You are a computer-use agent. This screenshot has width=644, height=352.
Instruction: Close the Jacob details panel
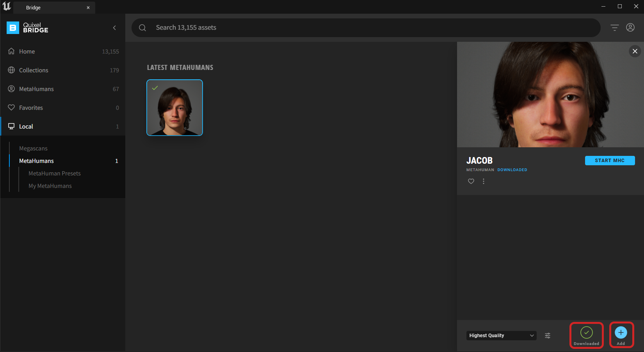(x=635, y=51)
